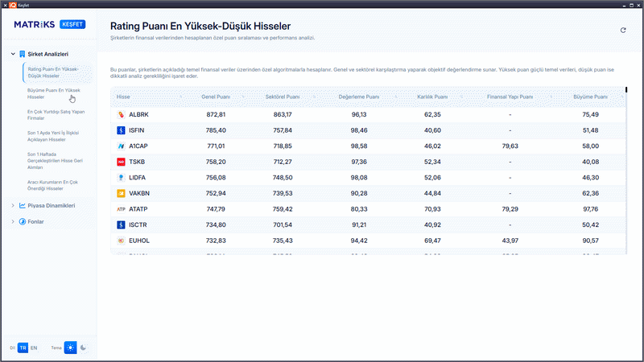The image size is (644, 362).
Task: Click the VAKBN yellow logo icon
Action: point(121,193)
